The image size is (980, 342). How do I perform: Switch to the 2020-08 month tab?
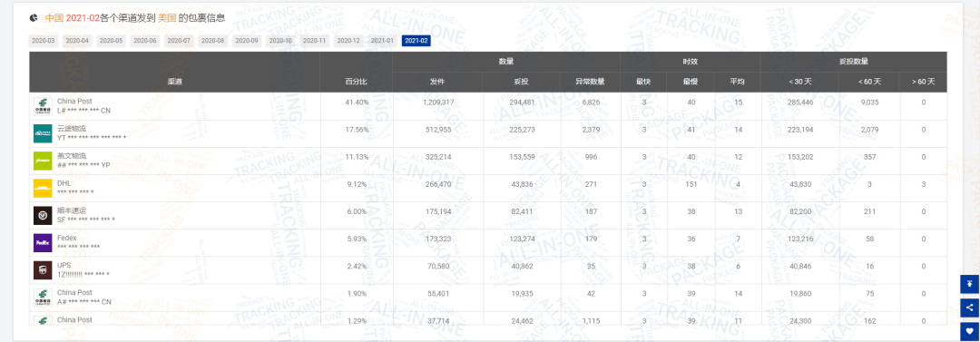pyautogui.click(x=212, y=41)
